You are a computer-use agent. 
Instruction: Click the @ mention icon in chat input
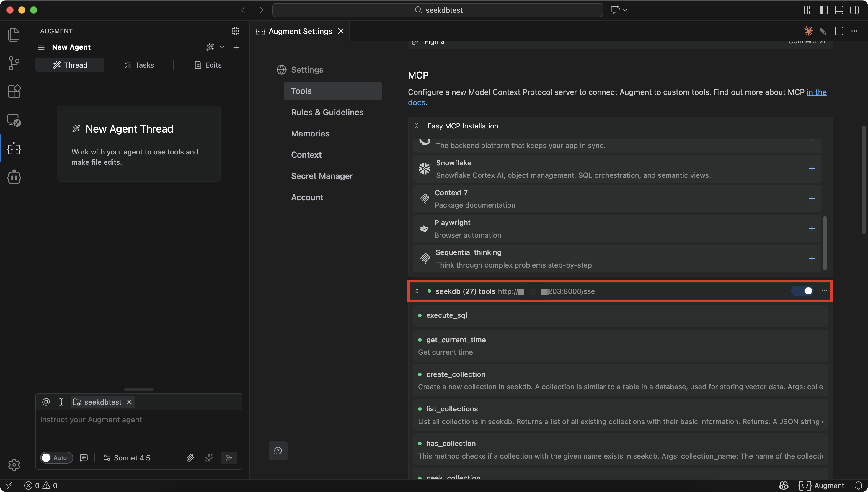46,402
